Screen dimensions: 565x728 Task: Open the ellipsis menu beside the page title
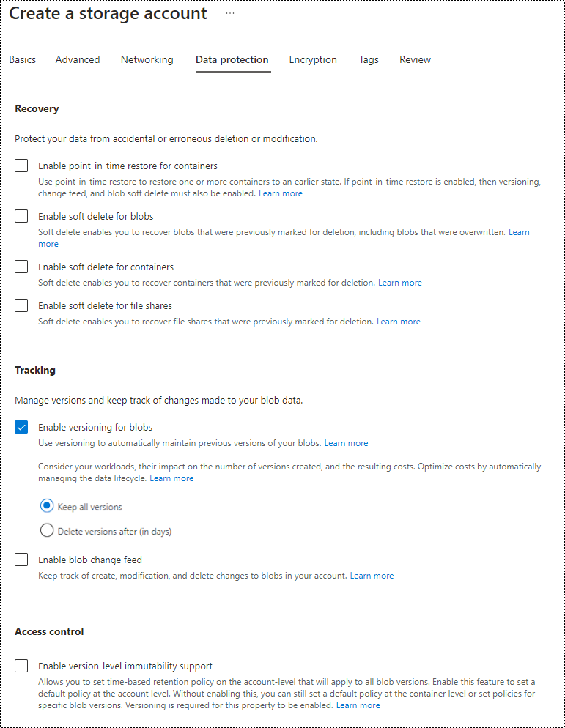(x=230, y=12)
